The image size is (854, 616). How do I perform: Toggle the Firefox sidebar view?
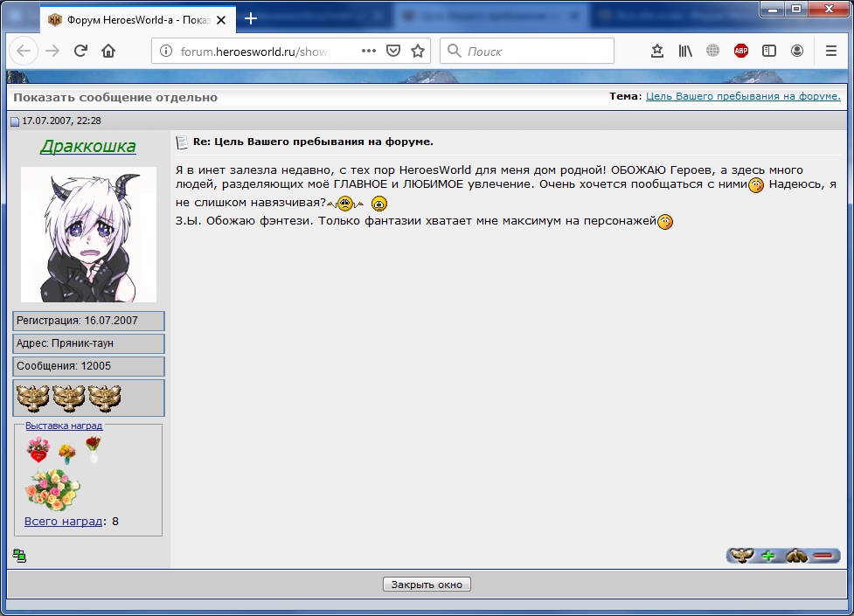[x=769, y=51]
